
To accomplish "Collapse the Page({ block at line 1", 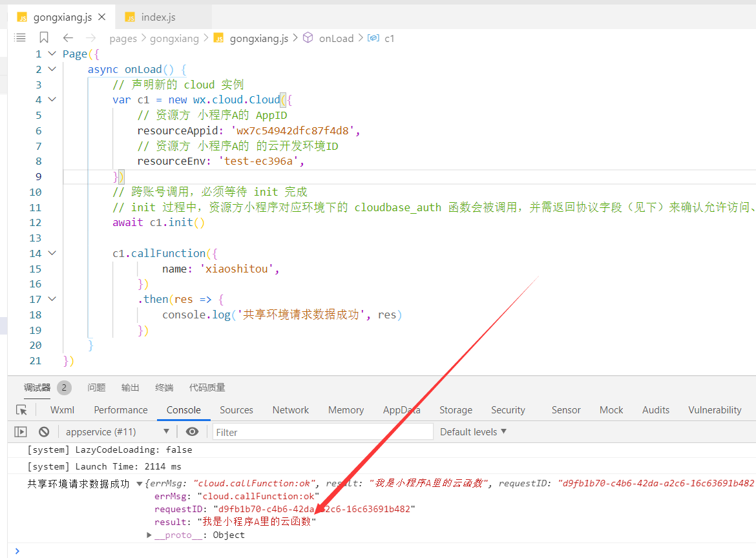I will point(52,54).
